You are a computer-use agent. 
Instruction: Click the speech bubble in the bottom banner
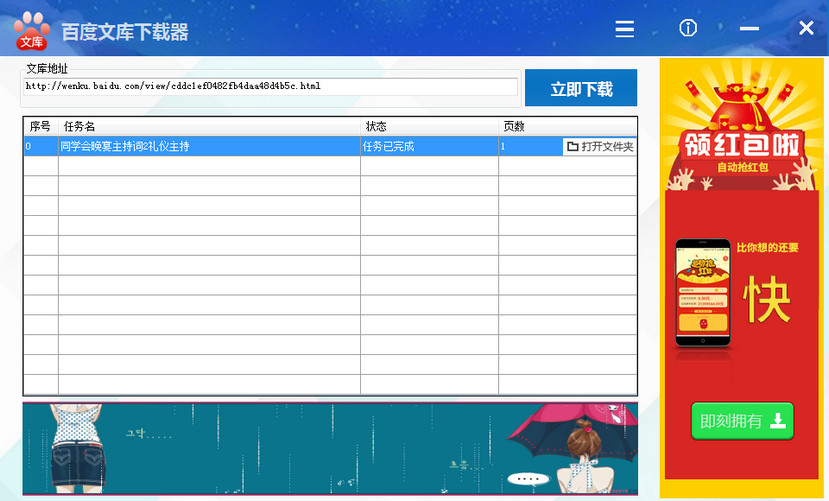click(527, 477)
